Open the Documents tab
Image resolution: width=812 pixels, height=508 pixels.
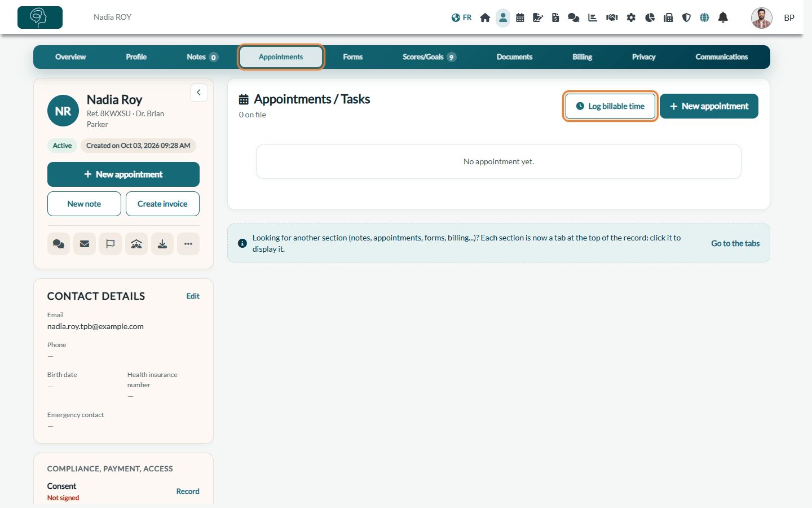[x=514, y=57]
